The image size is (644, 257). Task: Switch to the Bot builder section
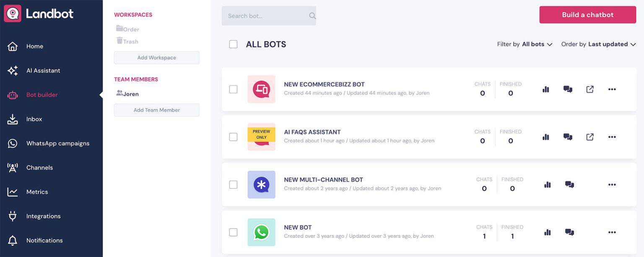(x=42, y=94)
